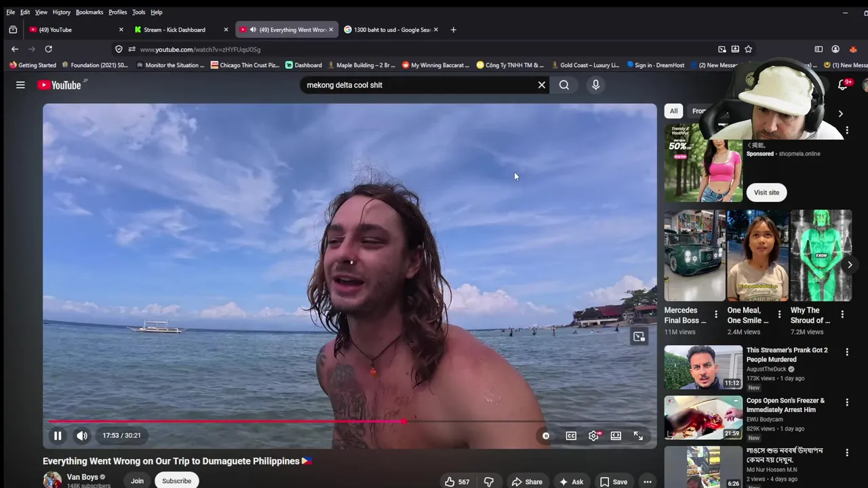This screenshot has height=488, width=868.
Task: Join the Van Boys channel membership
Action: click(137, 481)
